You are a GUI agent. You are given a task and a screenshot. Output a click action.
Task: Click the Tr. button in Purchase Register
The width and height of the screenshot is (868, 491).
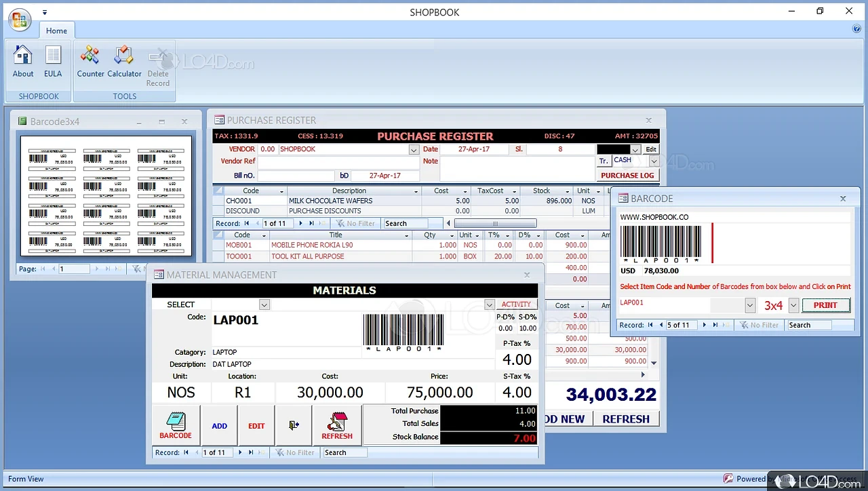(x=604, y=161)
